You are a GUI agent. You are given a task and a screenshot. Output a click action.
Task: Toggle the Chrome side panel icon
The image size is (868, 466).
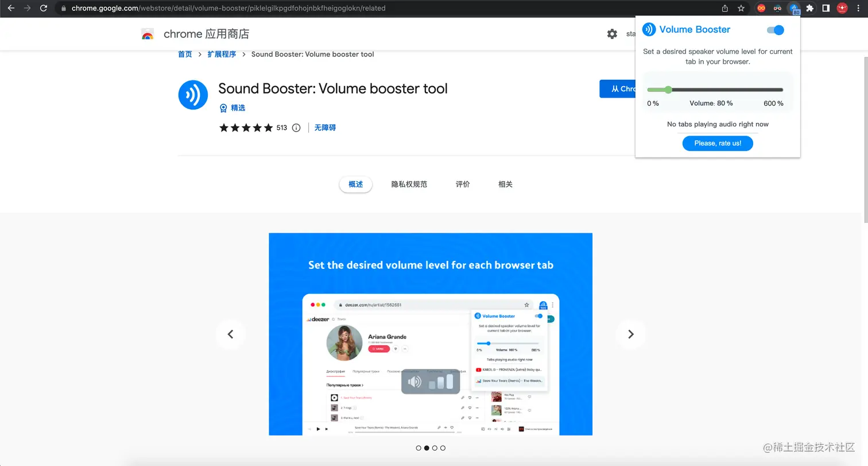point(826,9)
